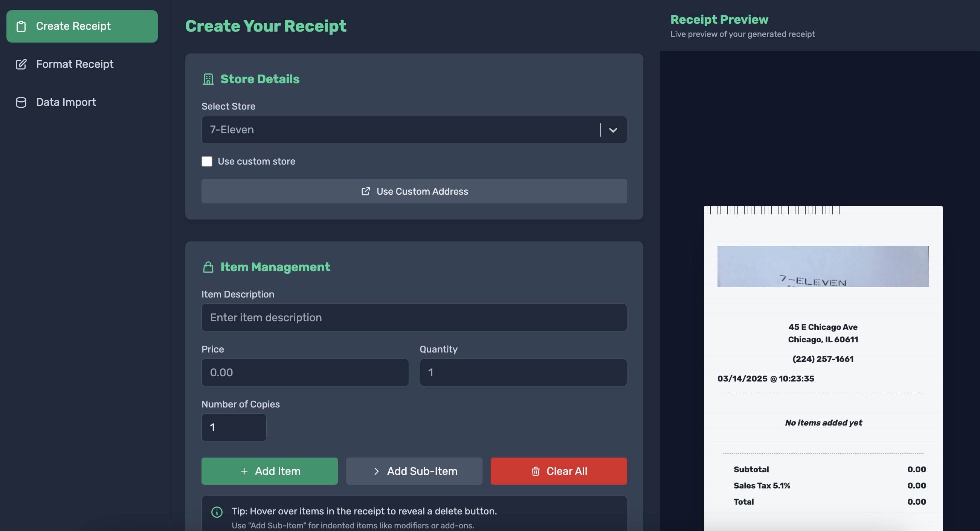Click the Item Management shopping bag icon

[x=208, y=267]
